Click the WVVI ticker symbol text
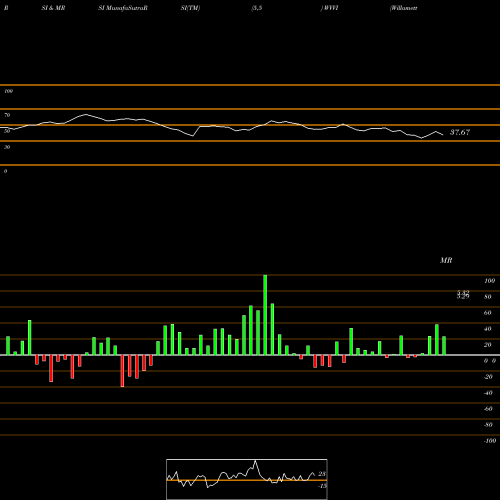The height and width of the screenshot is (500, 500). [330, 8]
